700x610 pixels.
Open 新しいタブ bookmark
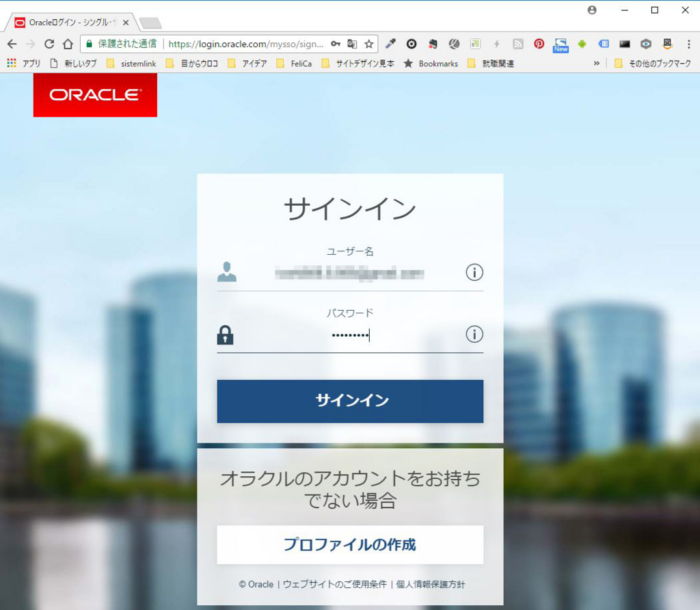pos(73,64)
